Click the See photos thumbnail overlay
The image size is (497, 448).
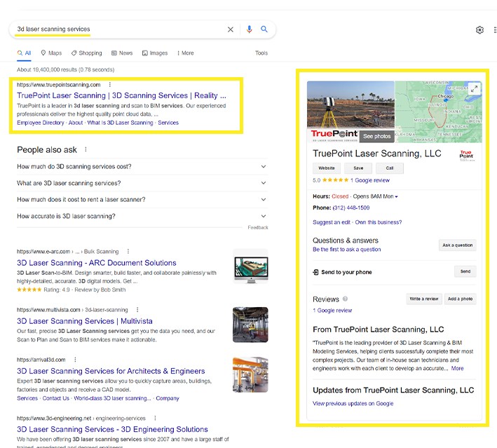pyautogui.click(x=376, y=136)
